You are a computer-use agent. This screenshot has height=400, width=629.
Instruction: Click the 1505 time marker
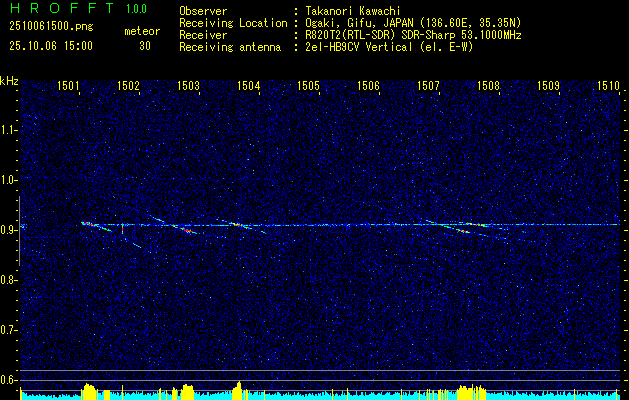pos(308,87)
